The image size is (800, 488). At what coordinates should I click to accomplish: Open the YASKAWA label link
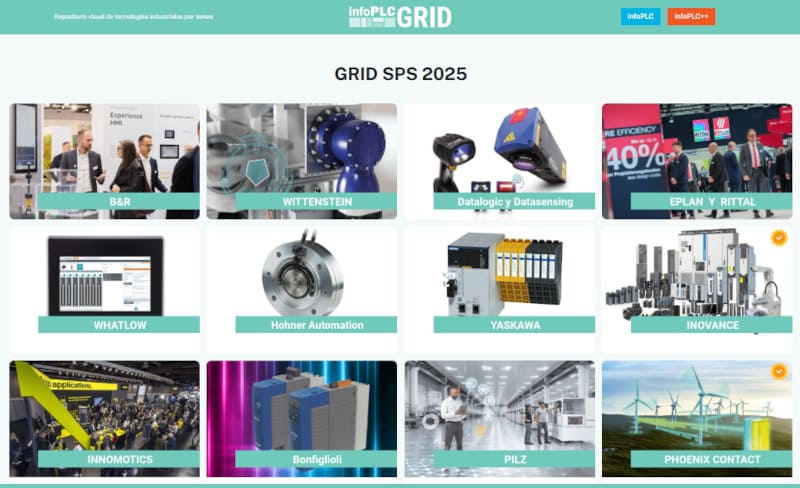click(x=514, y=325)
